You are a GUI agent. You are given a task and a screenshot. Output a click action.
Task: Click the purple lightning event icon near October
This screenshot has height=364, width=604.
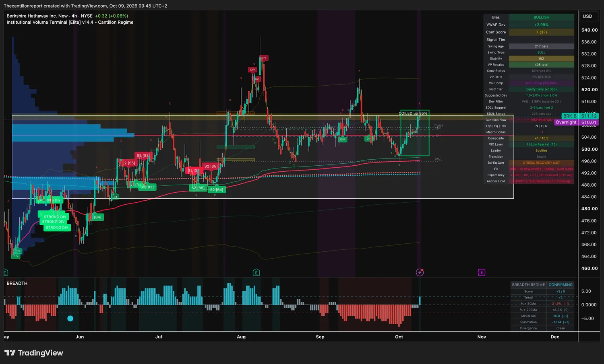coord(420,273)
